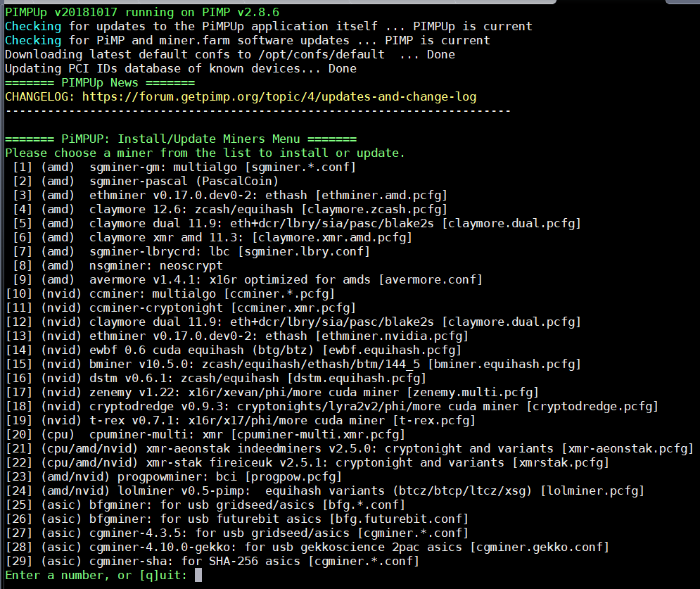Screen dimensions: 700x589
Task: Click '[avermore.conf]' config name
Action: [x=431, y=280]
